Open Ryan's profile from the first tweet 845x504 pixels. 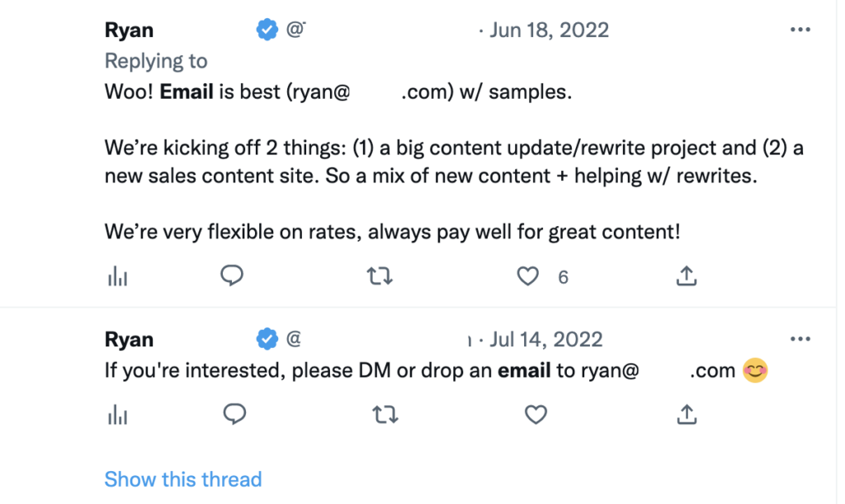[130, 31]
